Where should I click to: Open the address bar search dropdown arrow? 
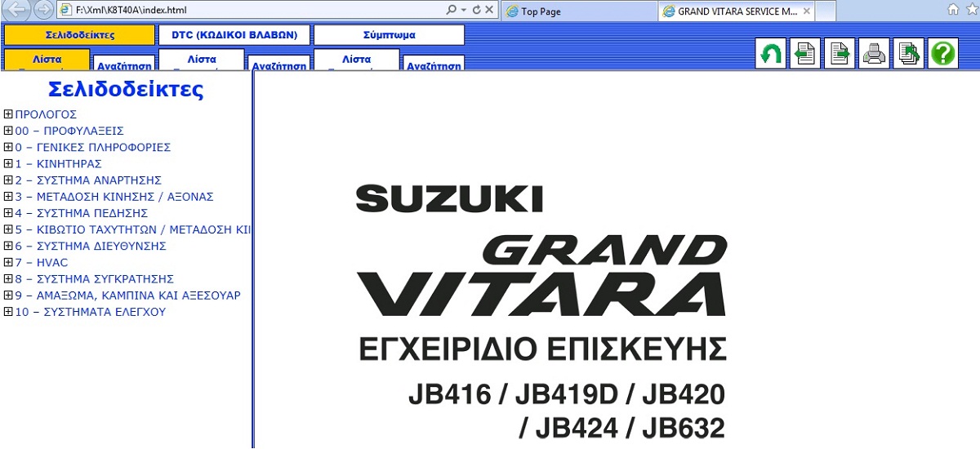[x=464, y=10]
